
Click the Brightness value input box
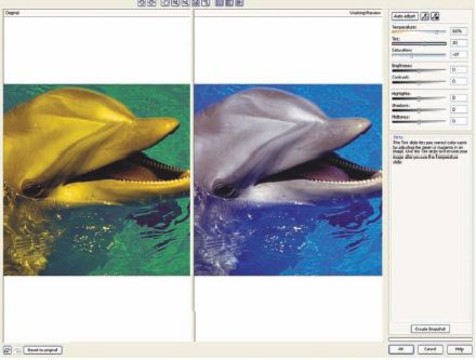click(x=458, y=70)
